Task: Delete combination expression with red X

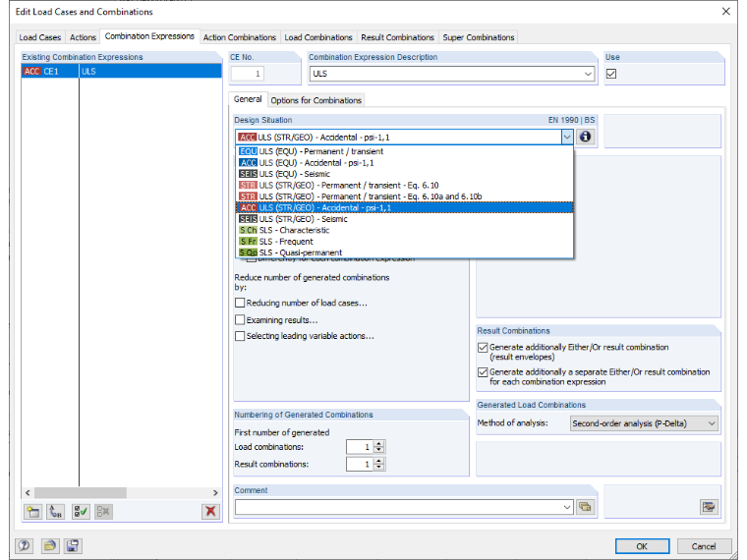Action: 210,512
